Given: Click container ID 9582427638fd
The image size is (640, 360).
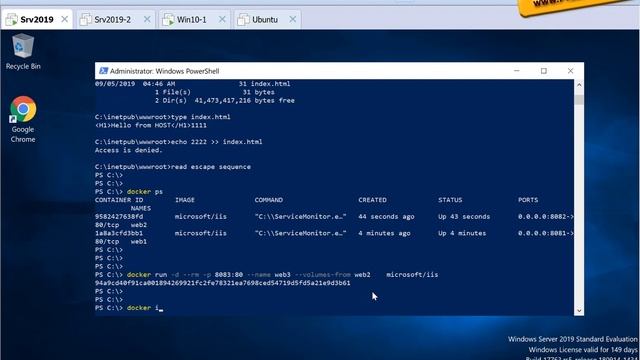Looking at the screenshot, I should pyautogui.click(x=119, y=217).
